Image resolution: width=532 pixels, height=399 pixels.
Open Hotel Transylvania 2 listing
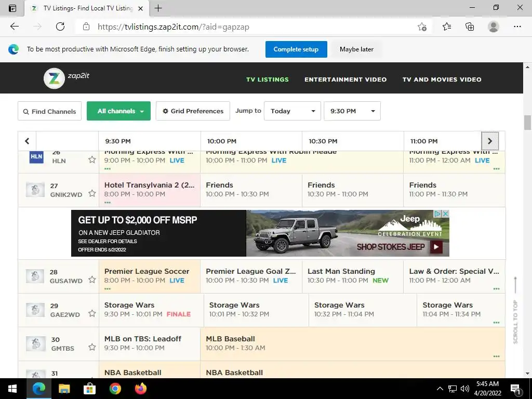(150, 190)
